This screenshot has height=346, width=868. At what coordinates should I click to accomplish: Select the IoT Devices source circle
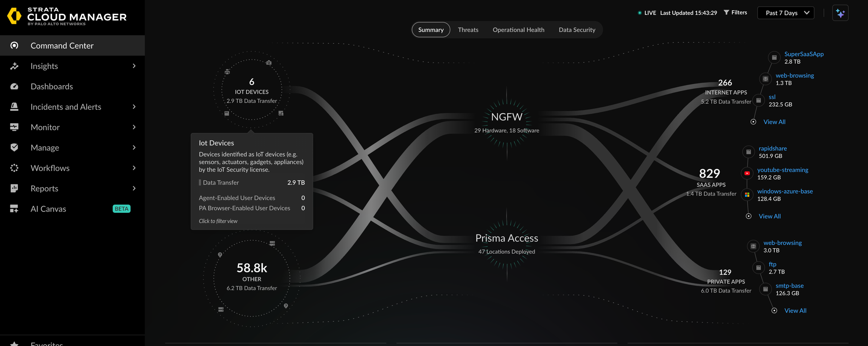coord(252,90)
